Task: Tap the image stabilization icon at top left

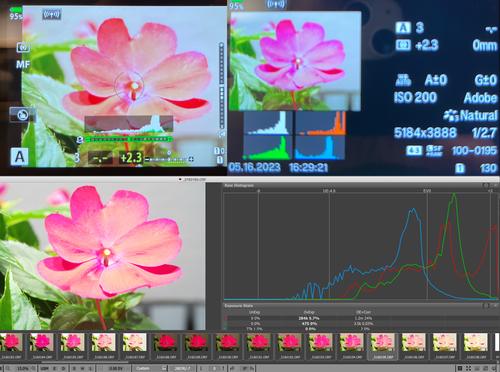Action: [51, 14]
